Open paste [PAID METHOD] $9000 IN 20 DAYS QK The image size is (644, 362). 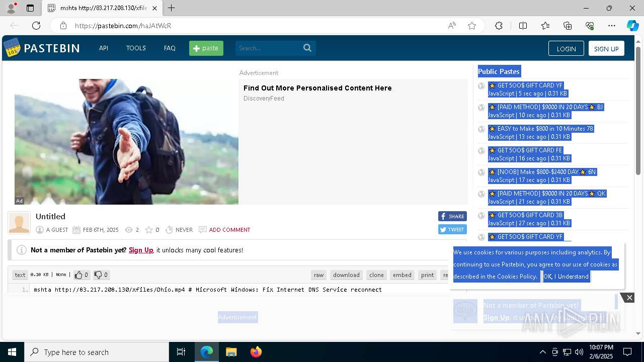tap(551, 194)
